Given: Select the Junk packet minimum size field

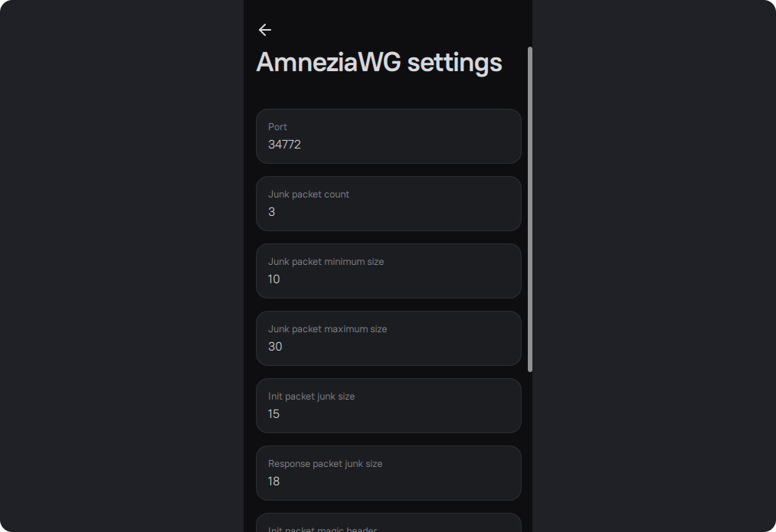Looking at the screenshot, I should click(x=388, y=271).
